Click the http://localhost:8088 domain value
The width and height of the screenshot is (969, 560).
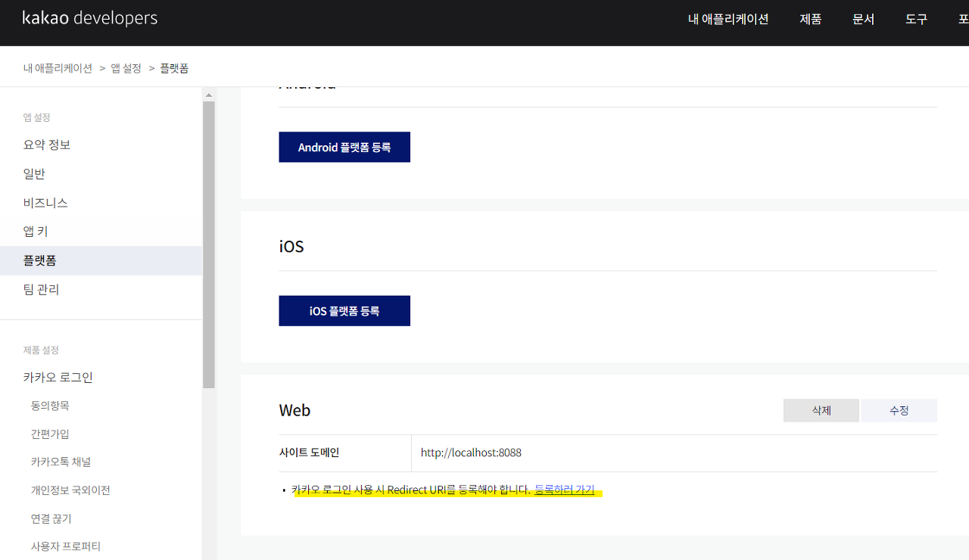[471, 453]
